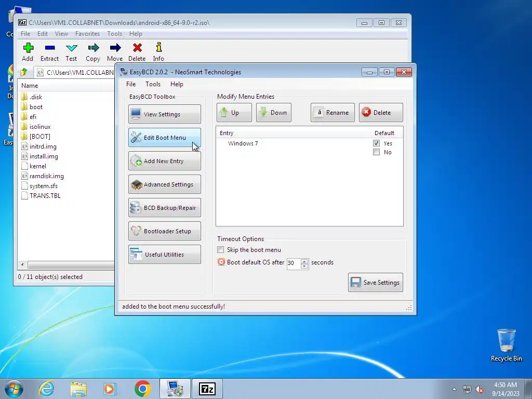Open 7-Zip Help menu
The height and width of the screenshot is (399, 532).
pos(136,34)
